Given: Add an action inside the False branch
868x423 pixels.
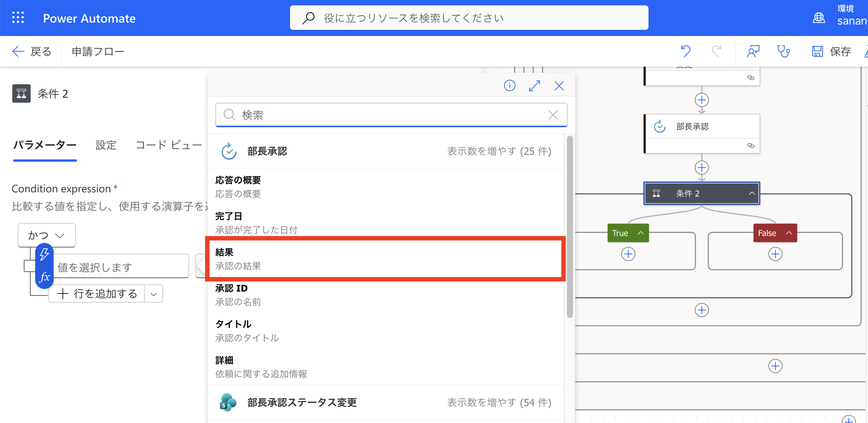Looking at the screenshot, I should [x=775, y=254].
